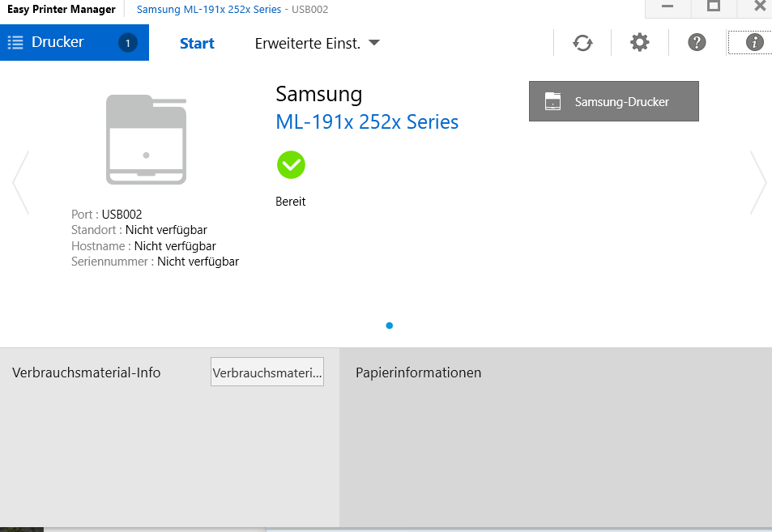This screenshot has height=532, width=772.
Task: Click the Hostname : Nicht verfügbar text
Action: (143, 245)
